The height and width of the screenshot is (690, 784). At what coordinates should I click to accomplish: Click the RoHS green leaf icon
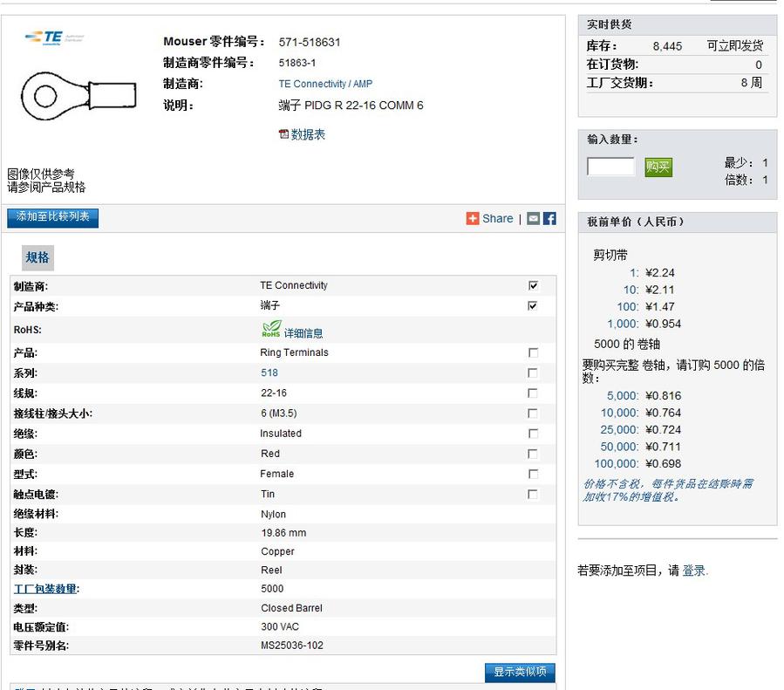tap(271, 330)
